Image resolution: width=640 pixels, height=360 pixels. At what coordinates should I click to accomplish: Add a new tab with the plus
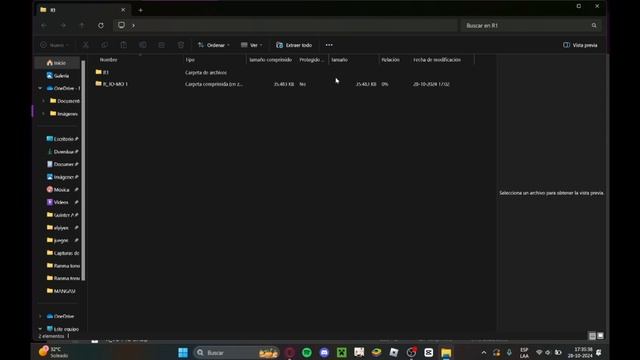pyautogui.click(x=140, y=10)
